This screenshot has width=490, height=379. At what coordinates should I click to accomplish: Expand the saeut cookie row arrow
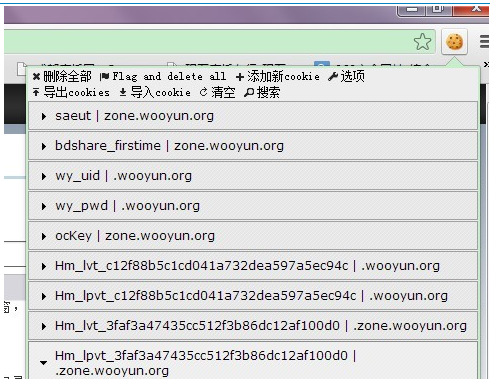pyautogui.click(x=44, y=116)
